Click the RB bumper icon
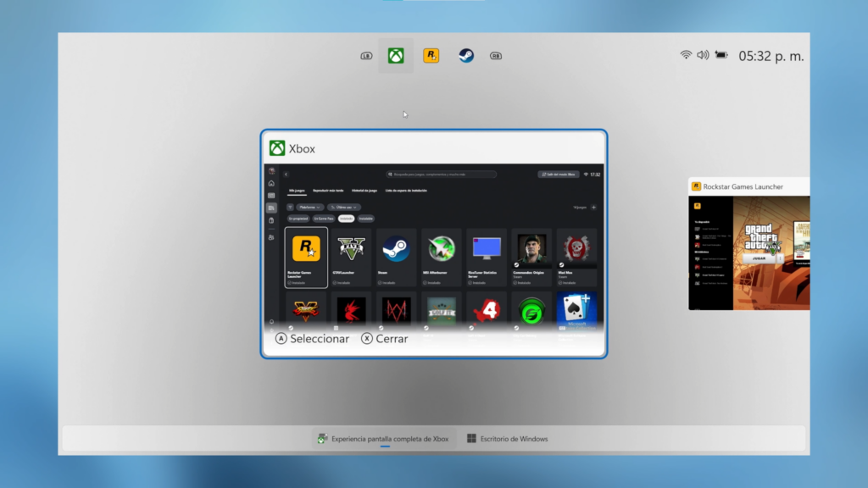The image size is (868, 488). (495, 56)
